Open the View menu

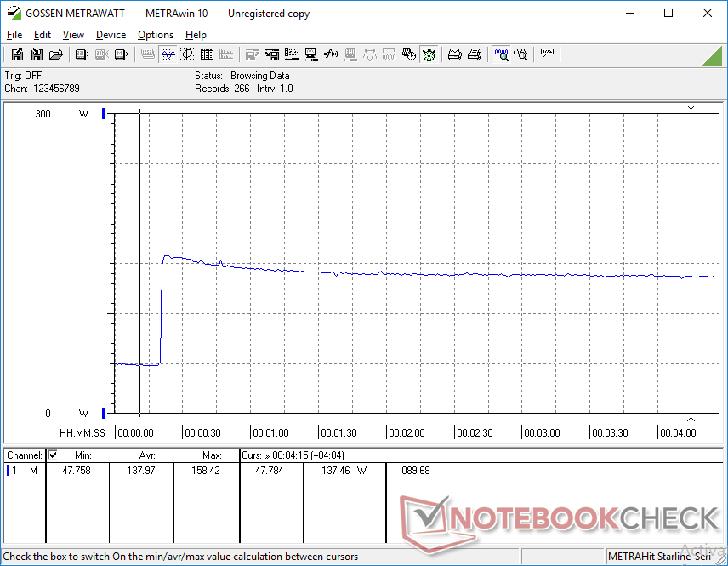(x=73, y=35)
